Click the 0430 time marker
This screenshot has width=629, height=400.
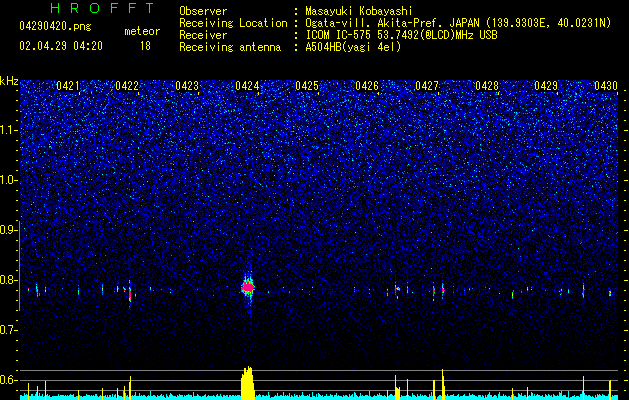606,86
